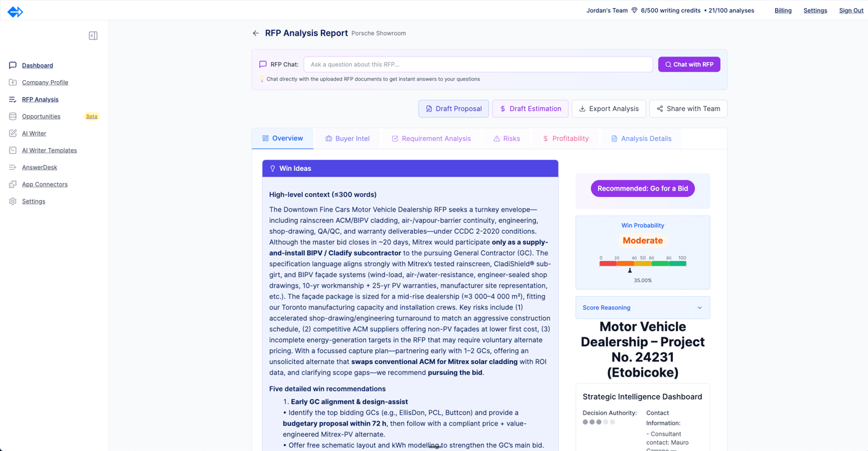Click the win probability gauge bar
Image resolution: width=868 pixels, height=451 pixels.
pos(642,263)
